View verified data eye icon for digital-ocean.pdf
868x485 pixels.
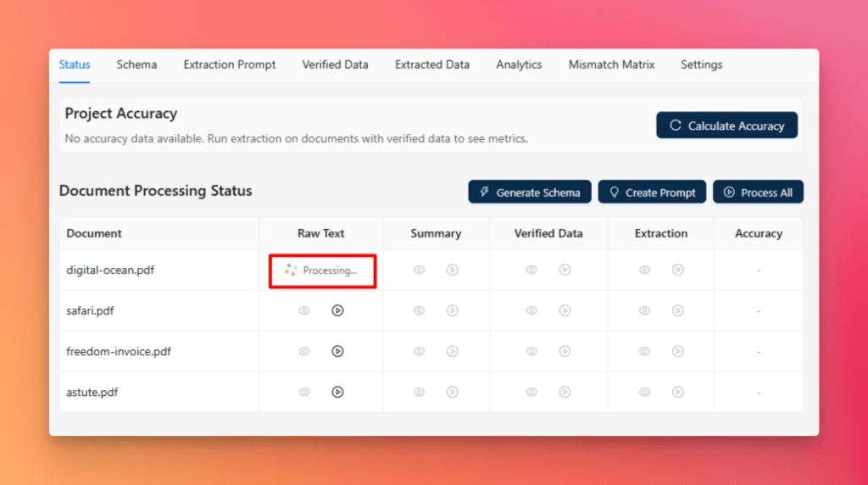coord(531,270)
